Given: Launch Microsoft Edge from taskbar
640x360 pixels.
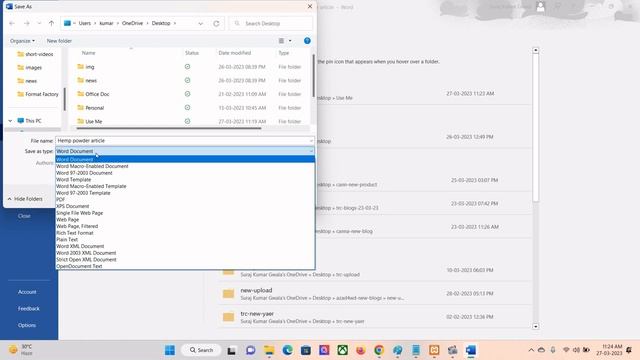Looking at the screenshot, I should tap(287, 350).
